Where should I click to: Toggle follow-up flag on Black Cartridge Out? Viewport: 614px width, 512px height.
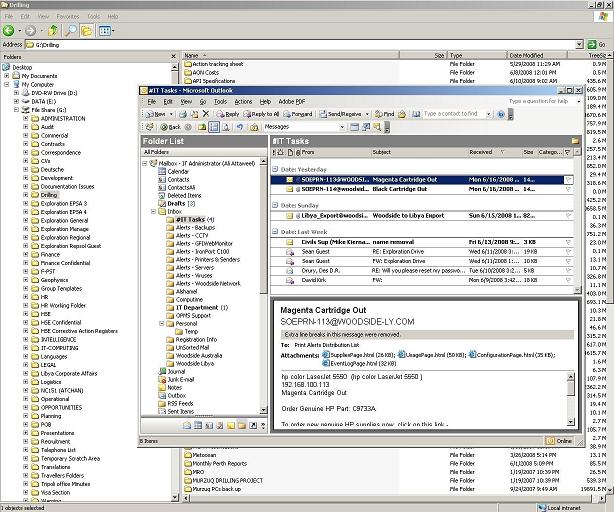click(x=568, y=189)
